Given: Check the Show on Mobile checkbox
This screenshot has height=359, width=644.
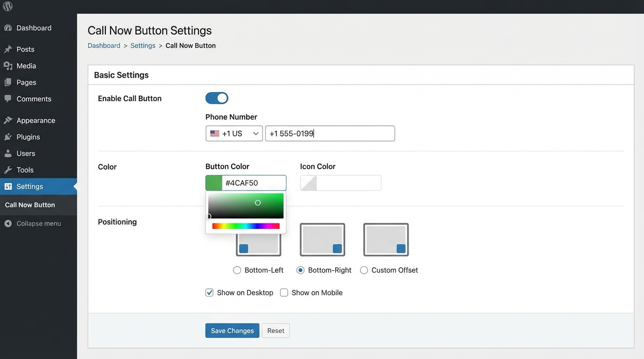Looking at the screenshot, I should pyautogui.click(x=284, y=292).
